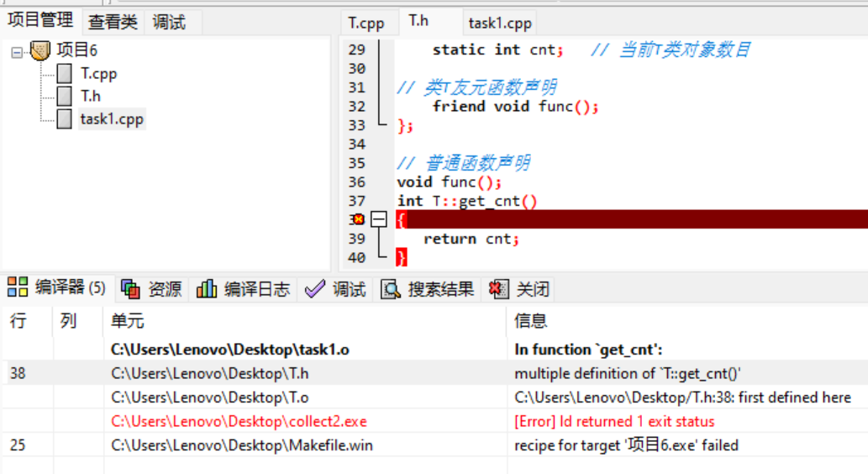Select the 项目6 project folder icon
The width and height of the screenshot is (868, 474).
point(39,50)
